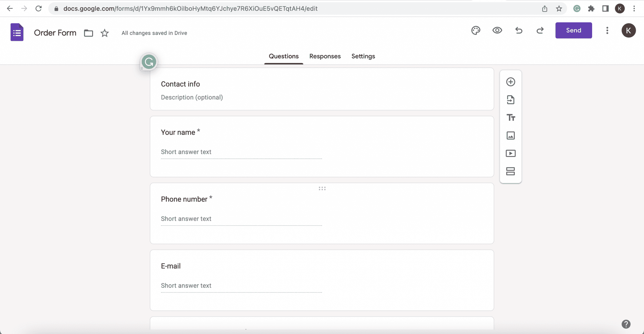This screenshot has height=334, width=644.
Task: Open the Help question mark button
Action: [x=626, y=324]
